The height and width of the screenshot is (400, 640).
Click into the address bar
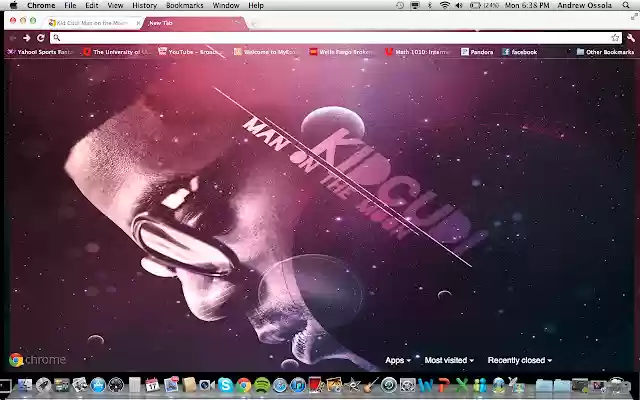tap(336, 38)
